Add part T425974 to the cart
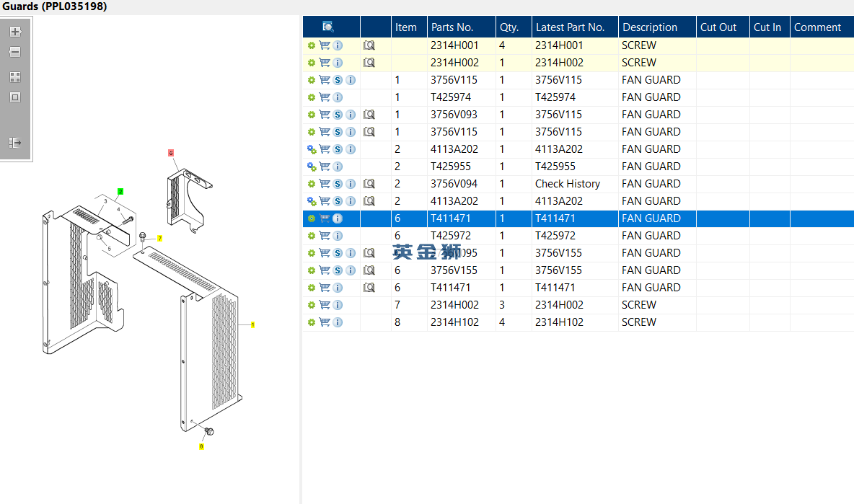The image size is (854, 504). coord(325,97)
